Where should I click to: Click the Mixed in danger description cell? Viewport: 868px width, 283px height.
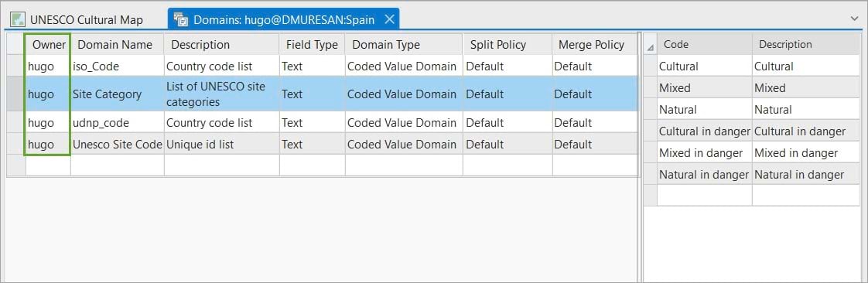point(806,153)
